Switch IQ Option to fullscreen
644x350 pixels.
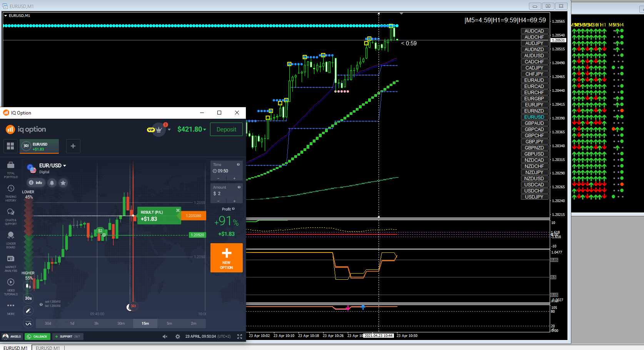[240, 337]
